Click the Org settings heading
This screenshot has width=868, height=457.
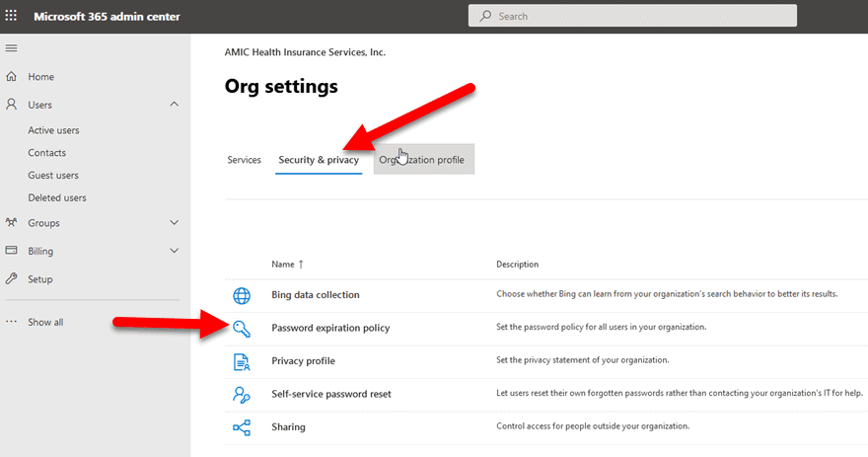[281, 87]
